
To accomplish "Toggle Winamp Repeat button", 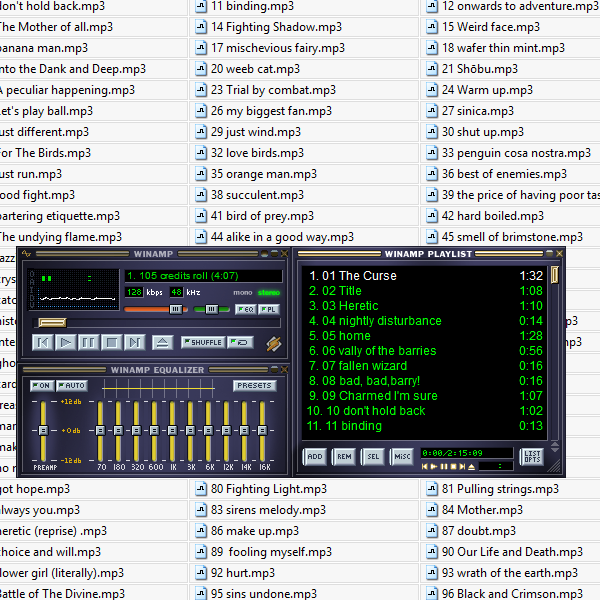I will point(240,342).
